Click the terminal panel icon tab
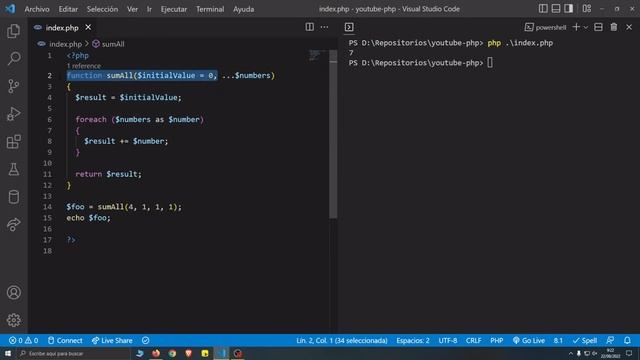The width and height of the screenshot is (640, 360). [349, 27]
